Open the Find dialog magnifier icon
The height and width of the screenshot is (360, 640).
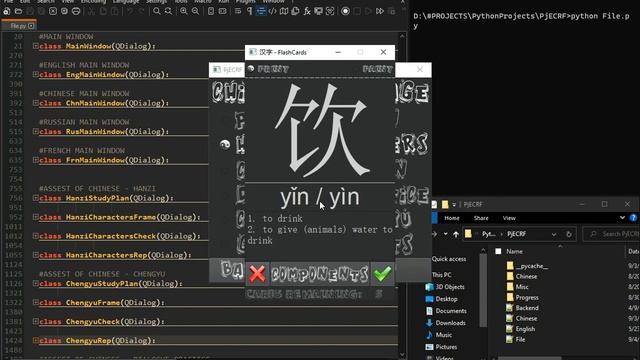156,11
